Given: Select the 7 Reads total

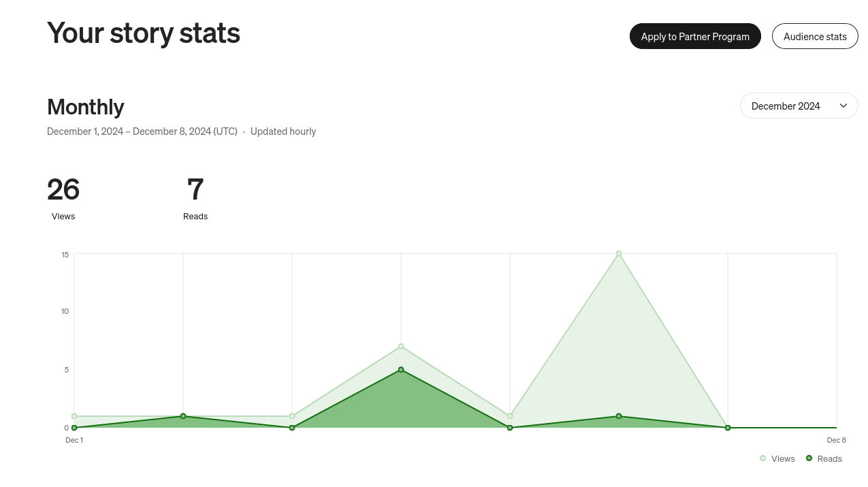Looking at the screenshot, I should (195, 198).
